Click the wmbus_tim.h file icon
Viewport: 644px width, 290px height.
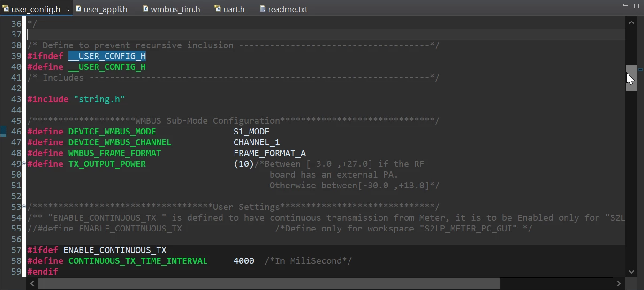tap(146, 9)
